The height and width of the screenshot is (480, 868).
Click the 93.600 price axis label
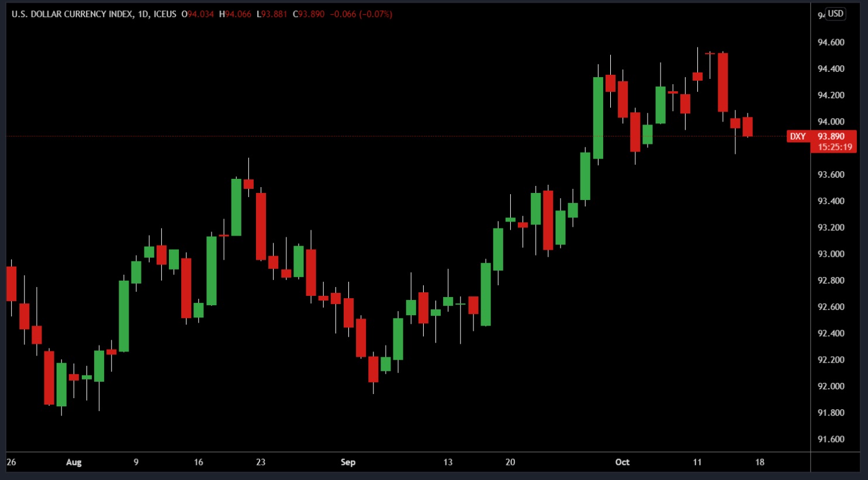point(831,174)
